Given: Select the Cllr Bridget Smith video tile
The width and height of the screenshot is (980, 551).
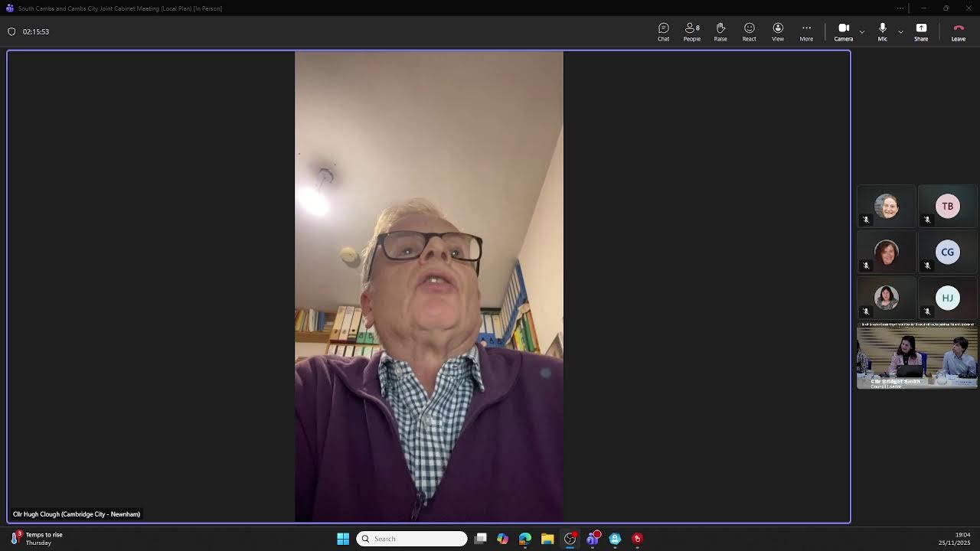Looking at the screenshot, I should pyautogui.click(x=917, y=356).
